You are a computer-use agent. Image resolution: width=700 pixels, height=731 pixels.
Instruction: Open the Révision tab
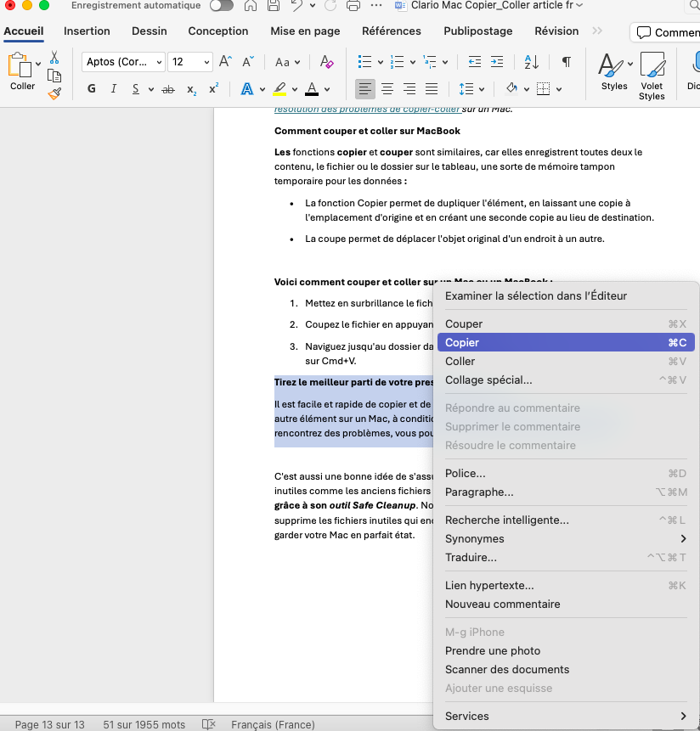click(x=556, y=31)
